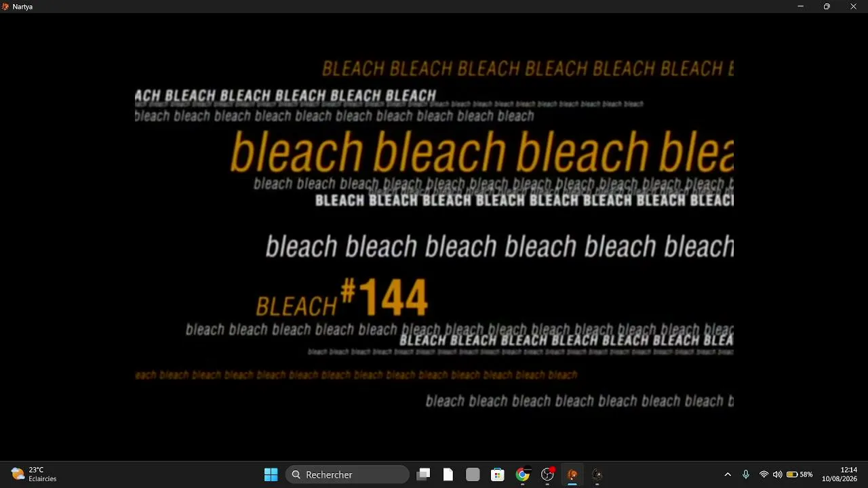Open the weather widget showing 23°C

point(34,474)
